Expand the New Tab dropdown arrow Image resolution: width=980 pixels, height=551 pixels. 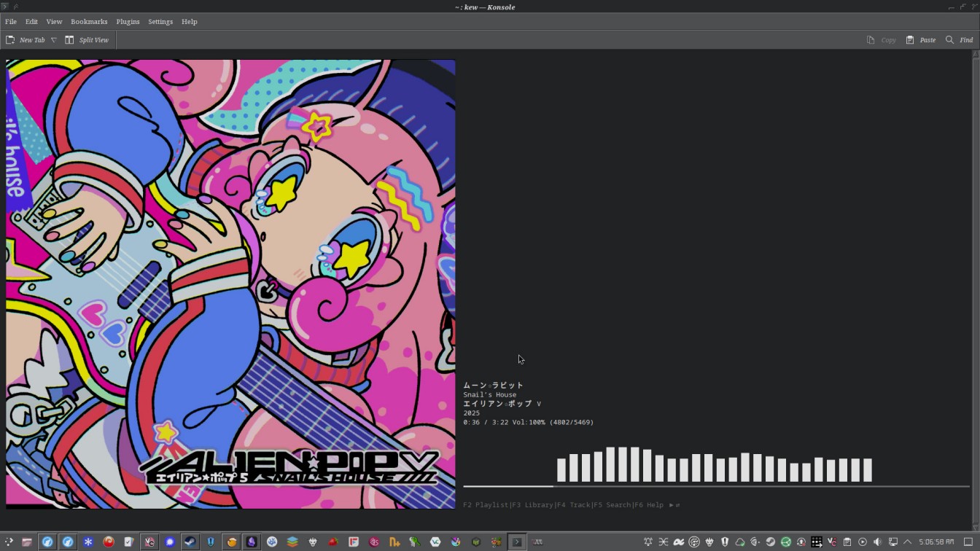(x=53, y=40)
